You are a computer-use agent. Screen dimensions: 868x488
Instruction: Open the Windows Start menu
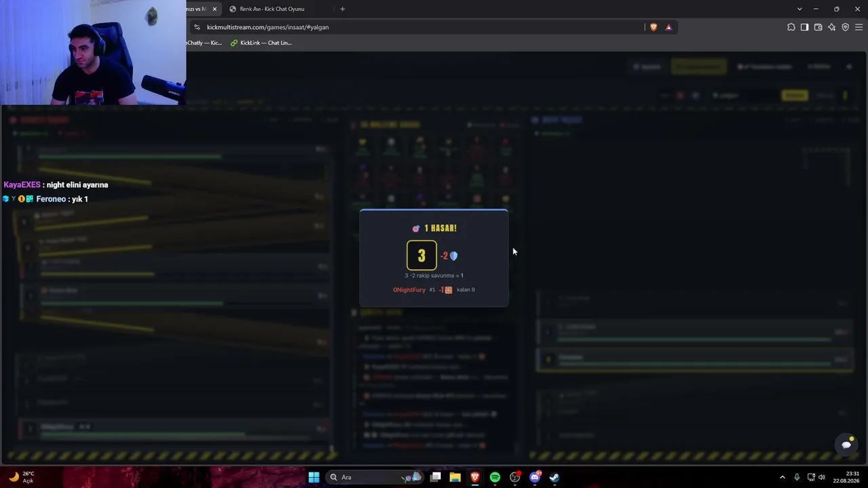pyautogui.click(x=314, y=477)
